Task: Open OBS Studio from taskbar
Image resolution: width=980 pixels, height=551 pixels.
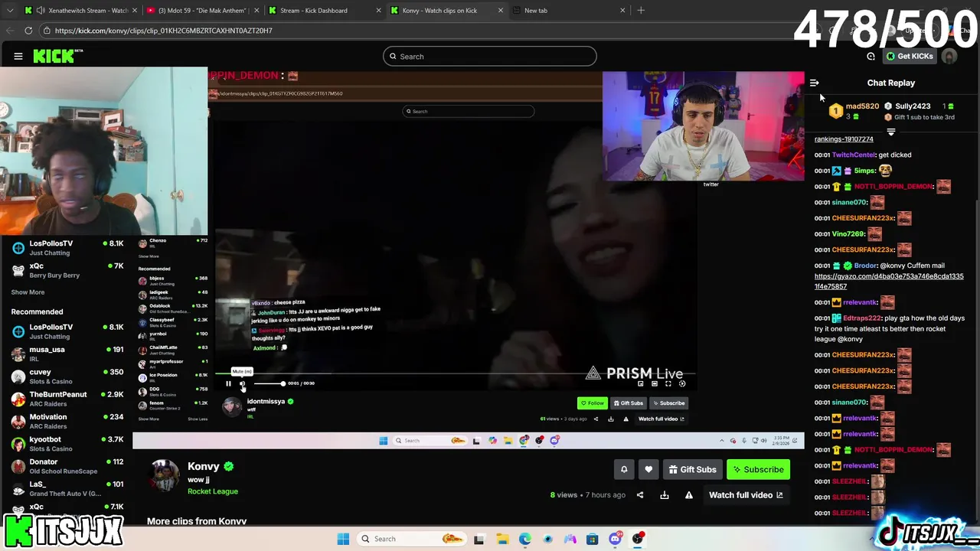Action: coord(637,539)
